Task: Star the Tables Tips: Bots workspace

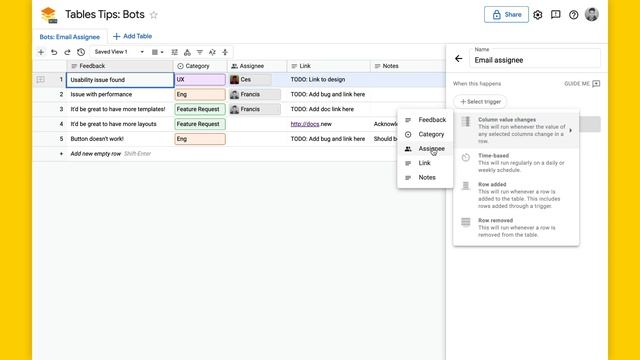Action: click(x=153, y=15)
